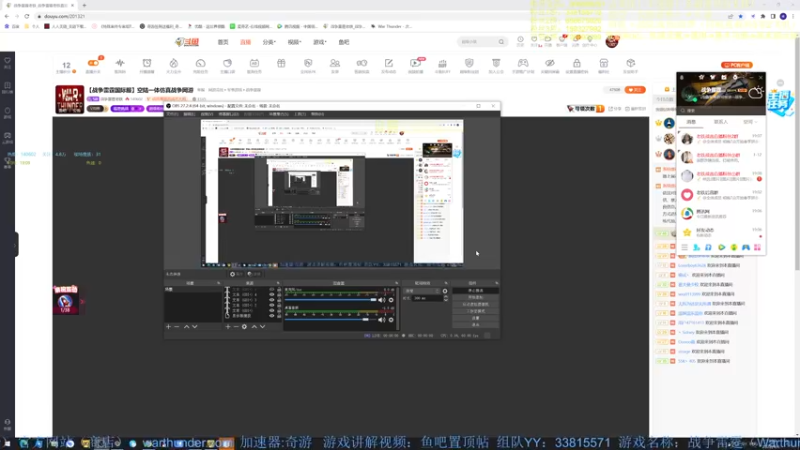
Task: Open source properties gear in OBS sources panel
Action: (x=244, y=327)
